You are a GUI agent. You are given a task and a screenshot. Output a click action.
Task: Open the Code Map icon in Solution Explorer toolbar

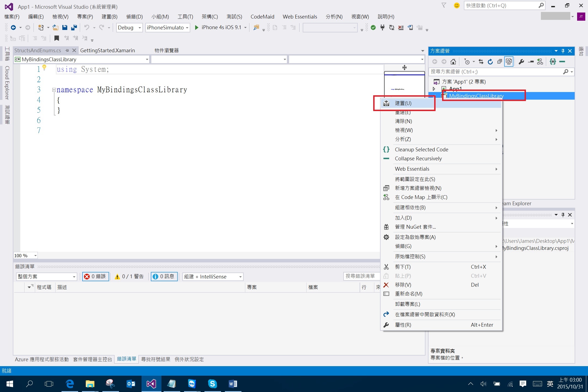[540, 62]
